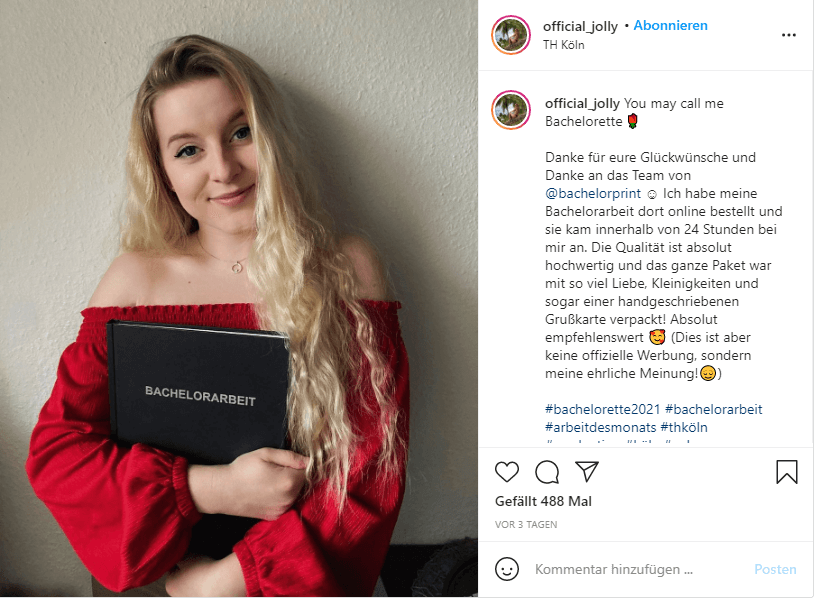Screen dimensions: 815x598
Task: Click the Posten button
Action: coord(775,569)
